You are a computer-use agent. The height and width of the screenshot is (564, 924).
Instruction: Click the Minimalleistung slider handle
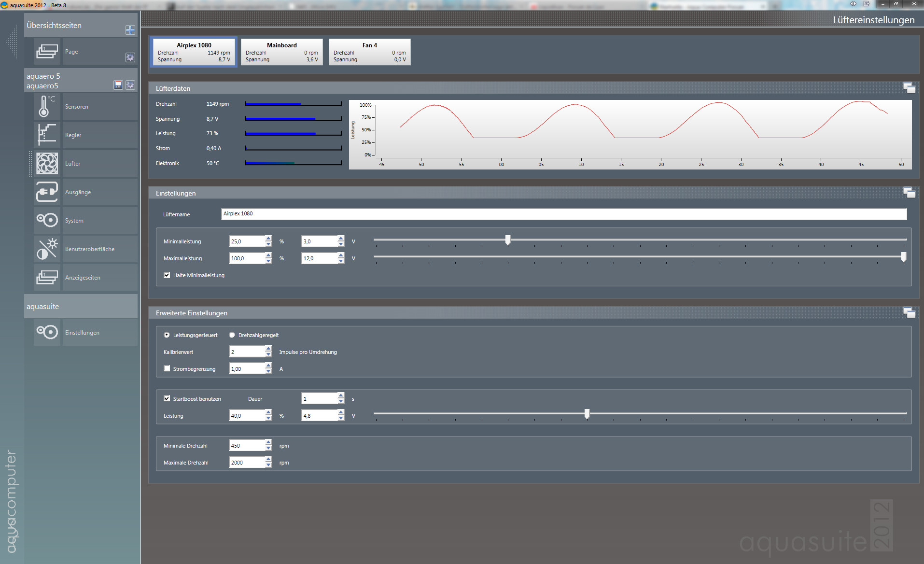pos(507,240)
